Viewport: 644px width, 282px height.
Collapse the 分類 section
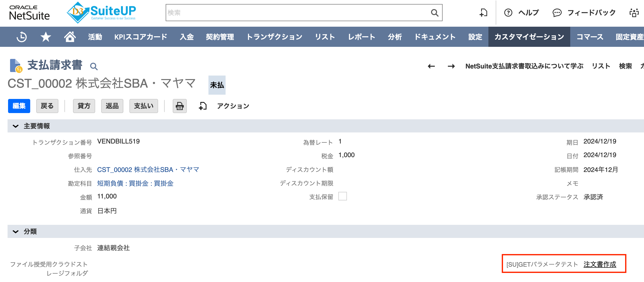click(x=16, y=232)
